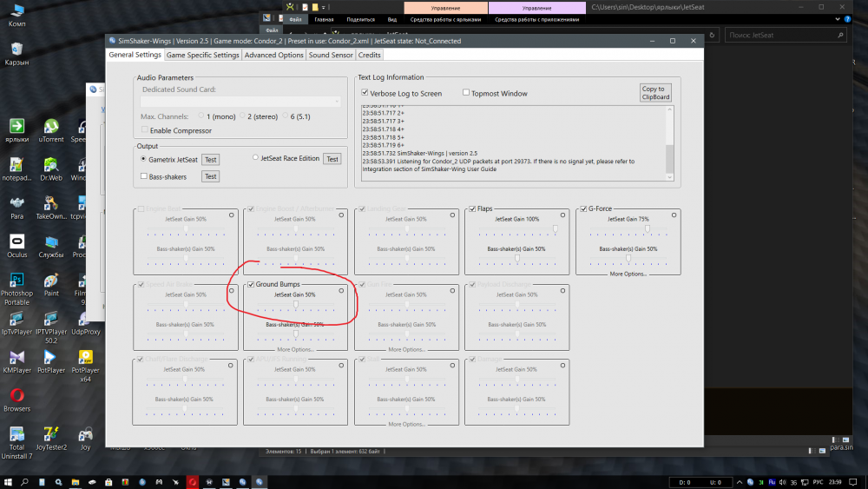Test the Bass-shakers output
This screenshot has height=489, width=868.
tap(210, 176)
